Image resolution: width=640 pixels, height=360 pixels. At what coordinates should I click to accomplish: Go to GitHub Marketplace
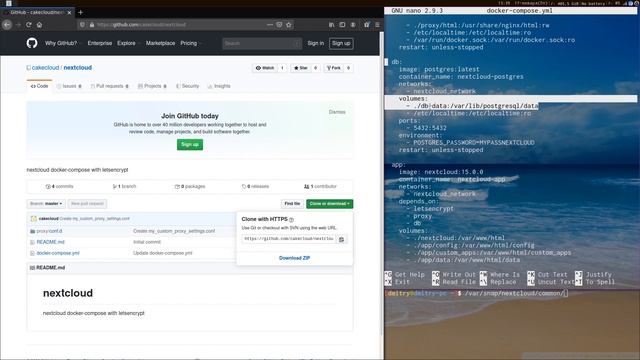click(x=160, y=43)
